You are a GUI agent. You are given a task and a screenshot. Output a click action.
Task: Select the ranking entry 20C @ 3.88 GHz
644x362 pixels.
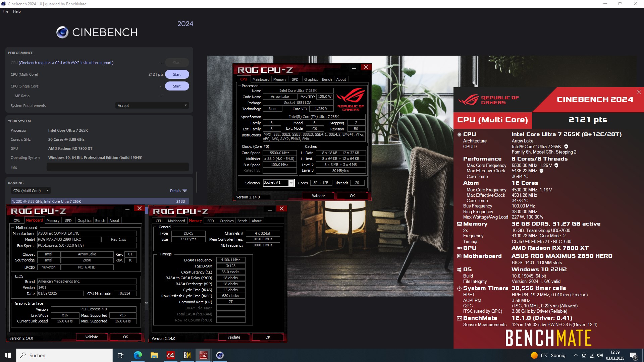click(100, 201)
